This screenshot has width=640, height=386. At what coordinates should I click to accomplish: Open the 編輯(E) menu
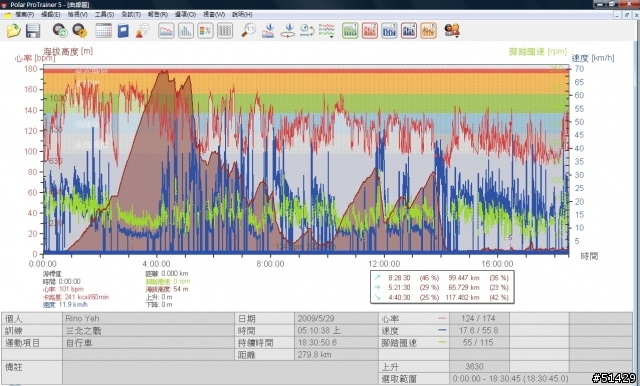click(51, 15)
